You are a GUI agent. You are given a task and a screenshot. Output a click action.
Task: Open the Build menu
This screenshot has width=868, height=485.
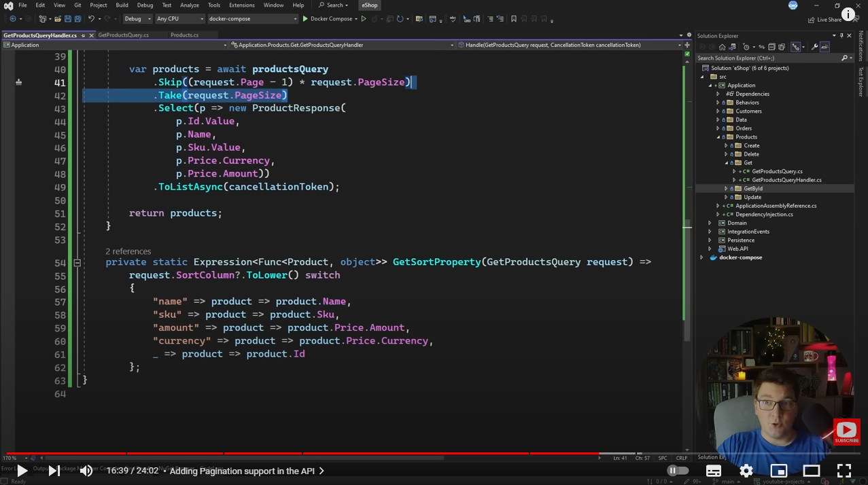pos(122,5)
